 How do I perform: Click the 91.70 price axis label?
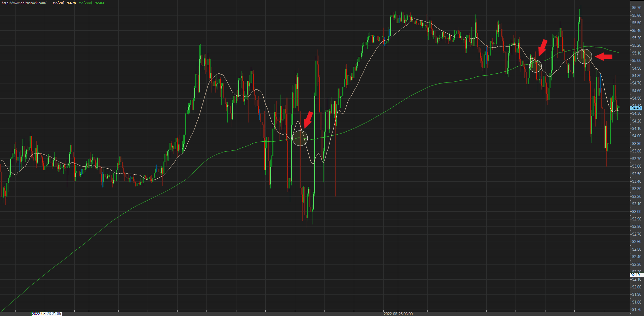[x=636, y=310]
